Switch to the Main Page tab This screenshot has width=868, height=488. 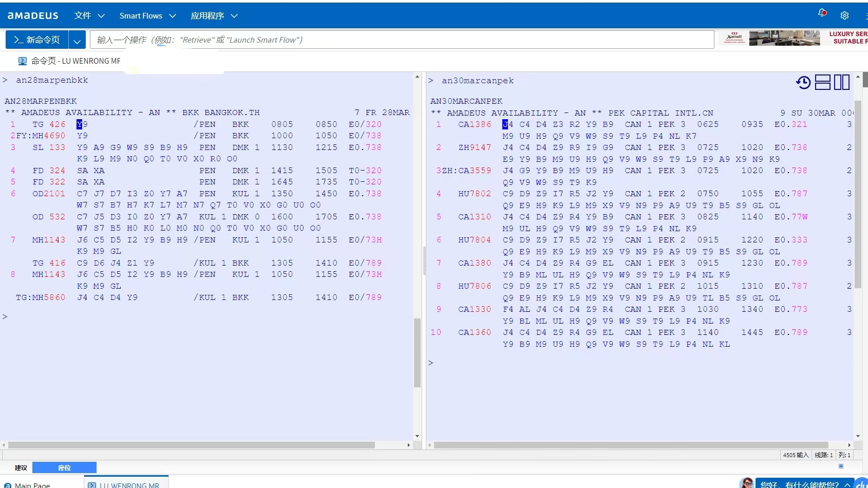click(x=32, y=484)
